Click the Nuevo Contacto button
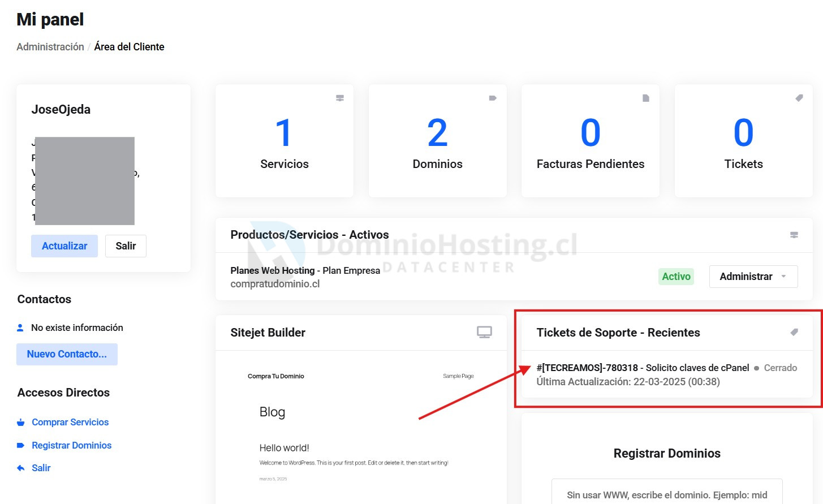Image resolution: width=823 pixels, height=504 pixels. [67, 354]
